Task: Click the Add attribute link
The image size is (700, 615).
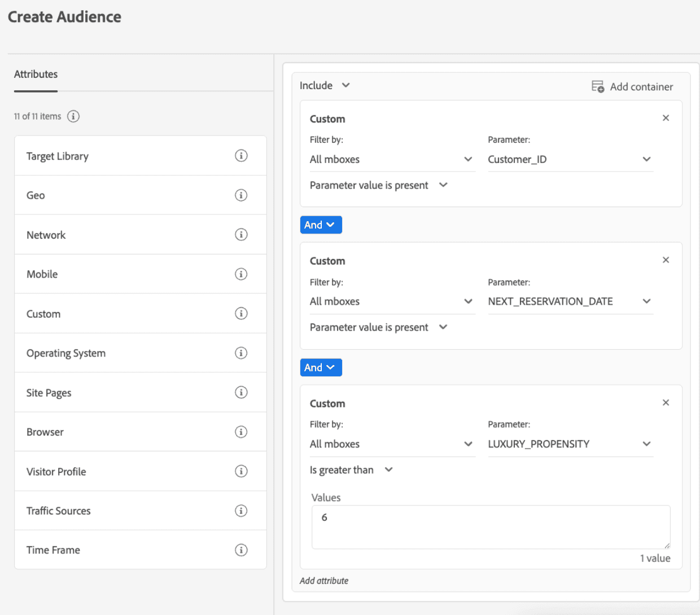Action: 324,581
